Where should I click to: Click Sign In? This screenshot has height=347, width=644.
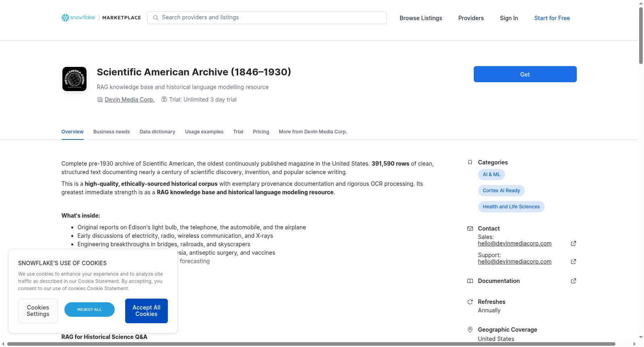point(509,18)
